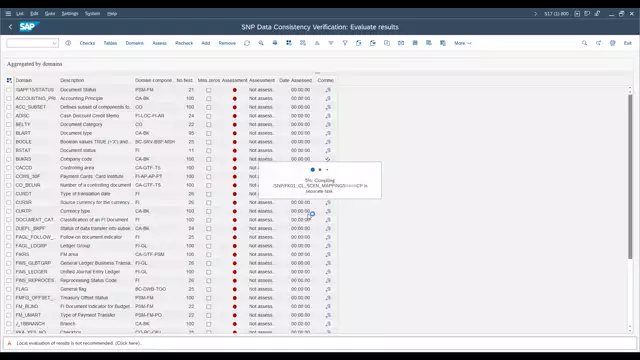This screenshot has height=360, width=640.
Task: Click the Add toolbar button
Action: tap(206, 43)
